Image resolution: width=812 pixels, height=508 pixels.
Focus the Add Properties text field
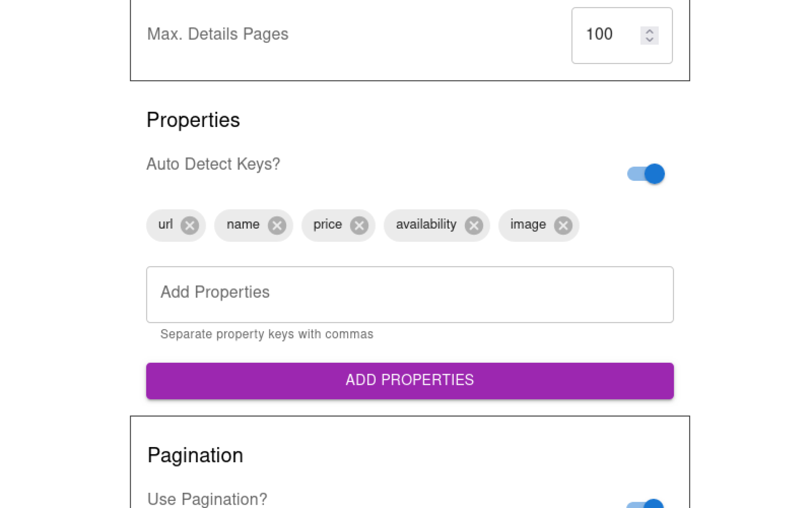tap(409, 294)
